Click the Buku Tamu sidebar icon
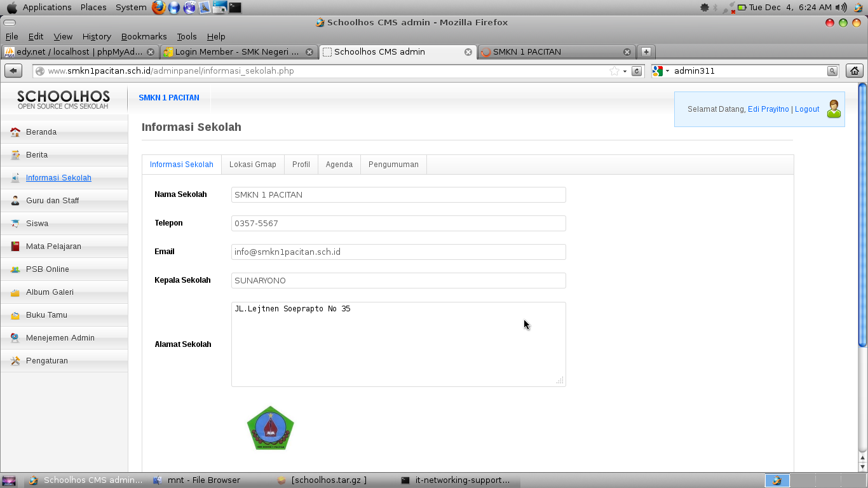The image size is (868, 488). pyautogui.click(x=15, y=315)
